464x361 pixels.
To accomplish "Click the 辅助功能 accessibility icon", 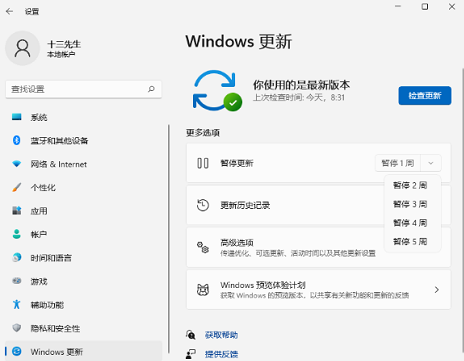I will [17, 304].
